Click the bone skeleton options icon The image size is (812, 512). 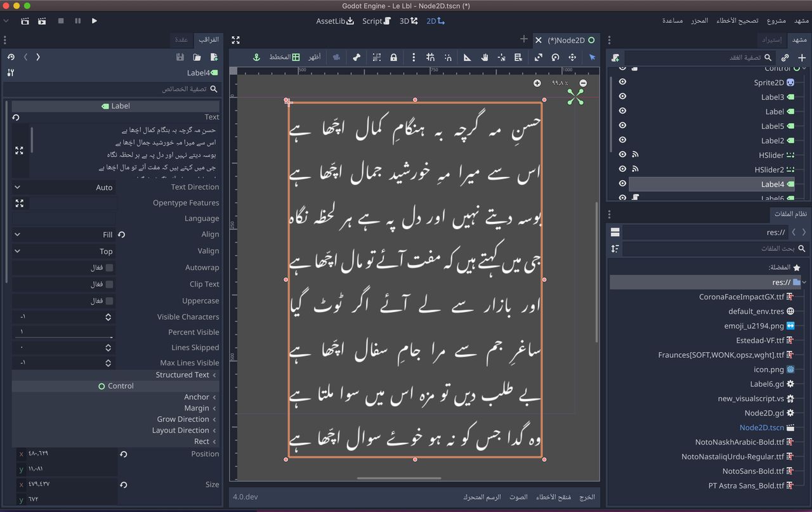pyautogui.click(x=357, y=57)
